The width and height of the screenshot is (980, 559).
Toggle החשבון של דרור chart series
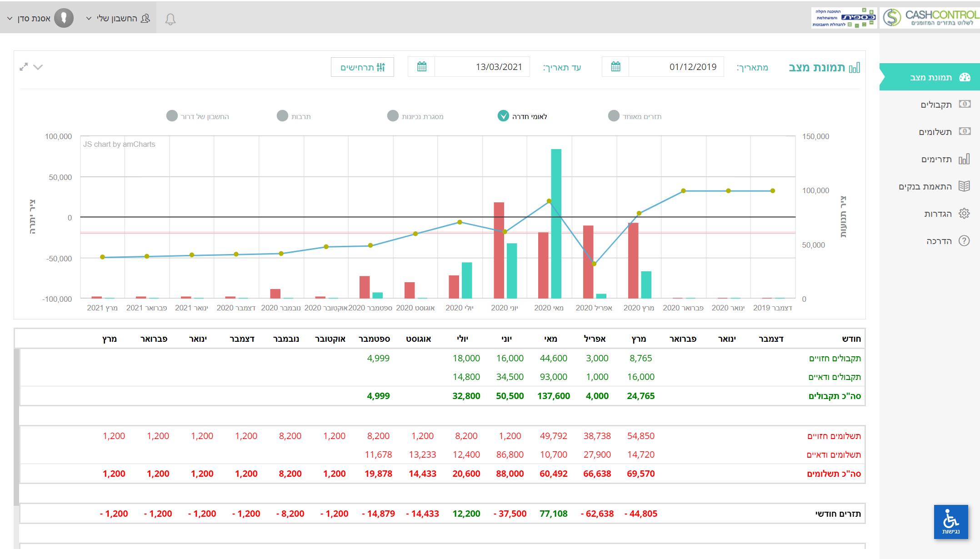coord(172,116)
